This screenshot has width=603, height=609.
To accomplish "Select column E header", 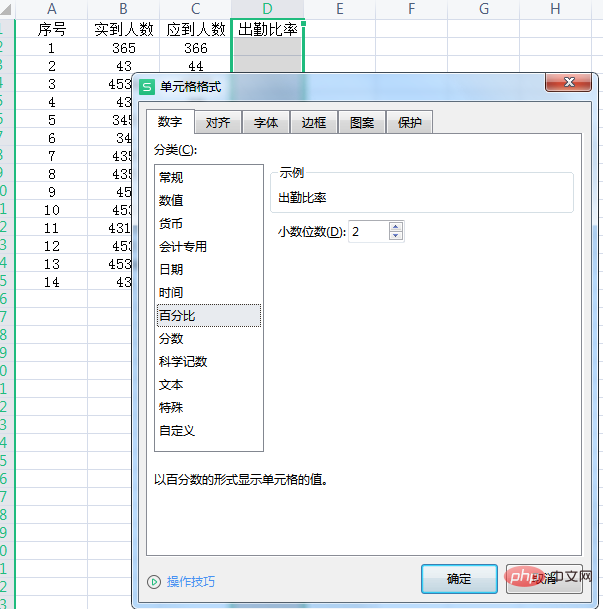I will pos(340,9).
